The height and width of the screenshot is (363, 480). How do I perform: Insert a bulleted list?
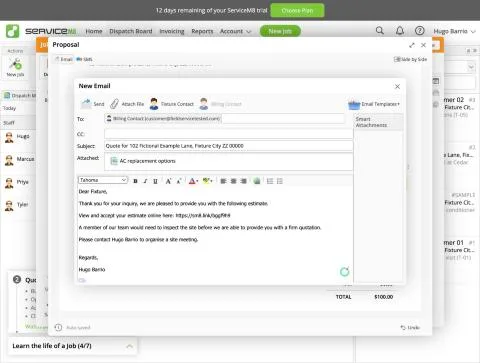pyautogui.click(x=280, y=181)
